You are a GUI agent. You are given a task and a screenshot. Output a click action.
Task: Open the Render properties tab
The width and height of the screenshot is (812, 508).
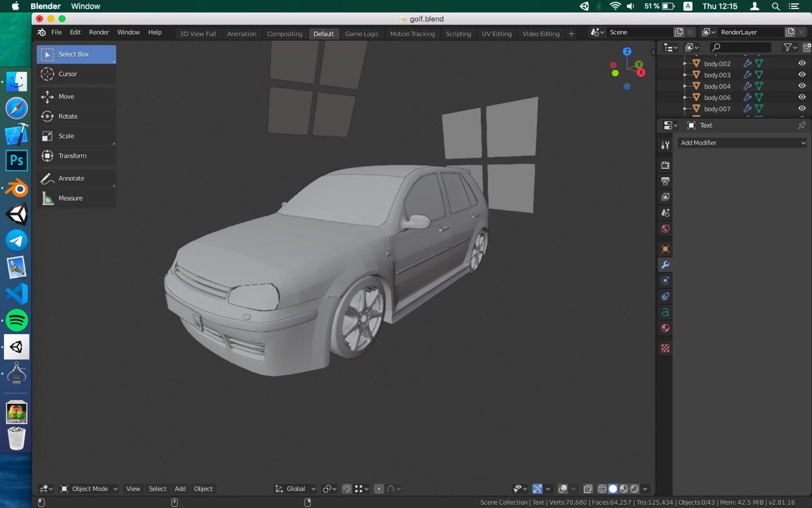click(x=665, y=165)
